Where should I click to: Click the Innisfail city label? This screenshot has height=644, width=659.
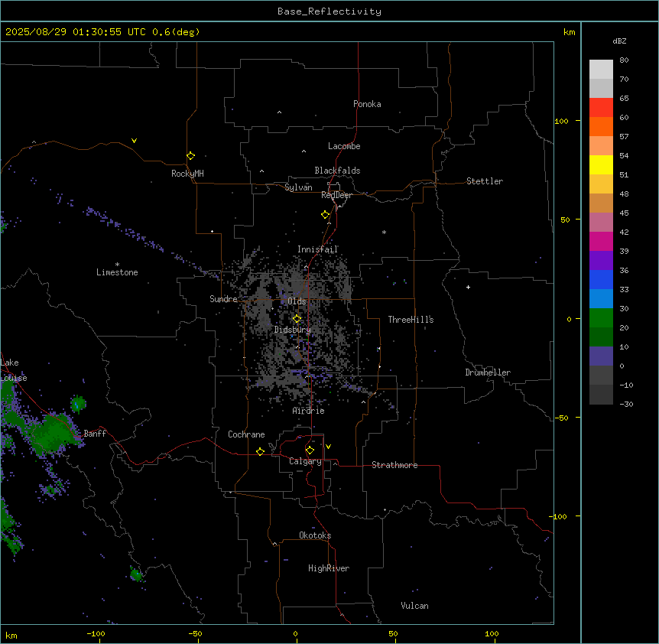[x=318, y=249]
